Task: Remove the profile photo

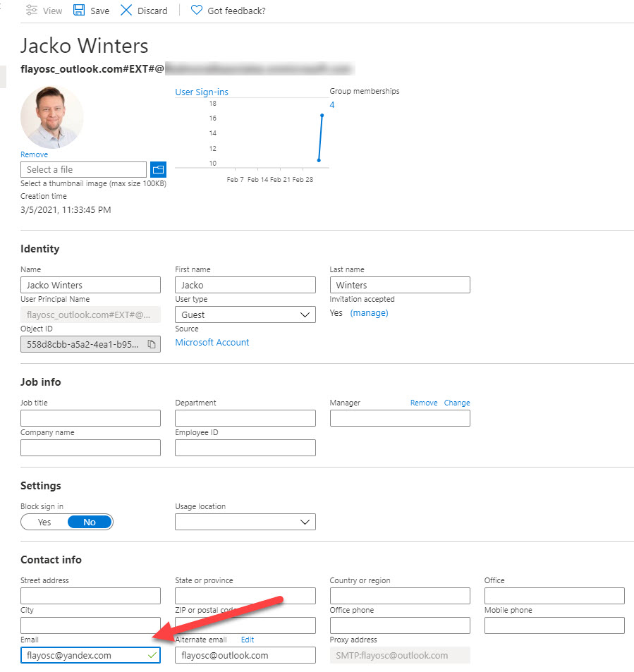Action: [34, 154]
